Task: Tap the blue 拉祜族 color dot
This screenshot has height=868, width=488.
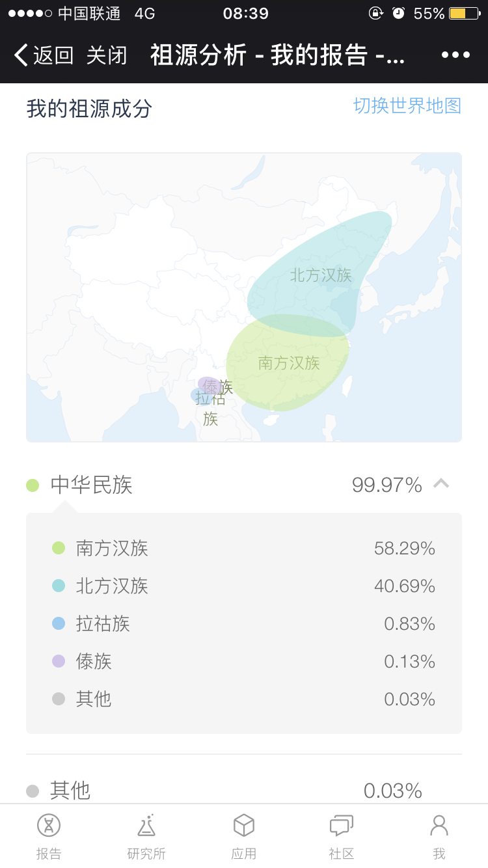Action: point(59,623)
